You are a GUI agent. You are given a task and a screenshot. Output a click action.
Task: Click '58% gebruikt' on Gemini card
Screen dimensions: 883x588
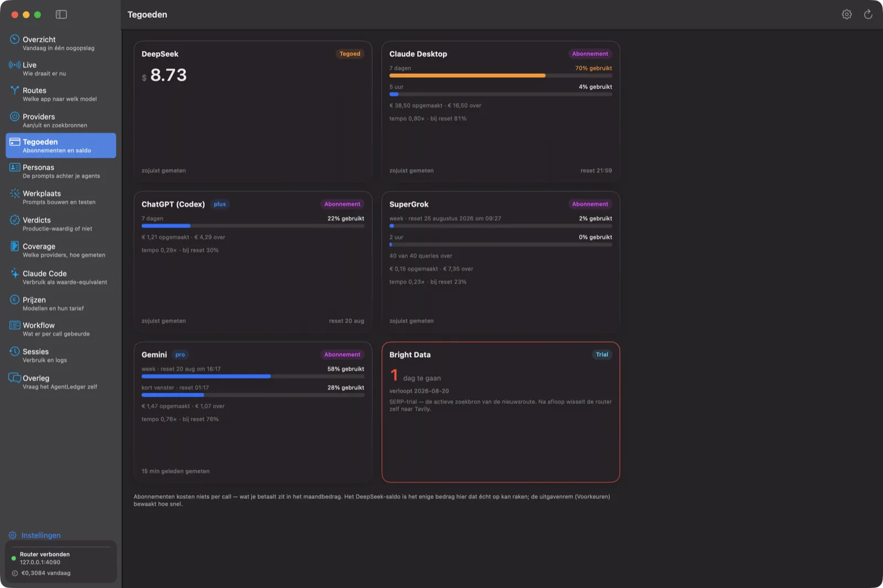(345, 369)
